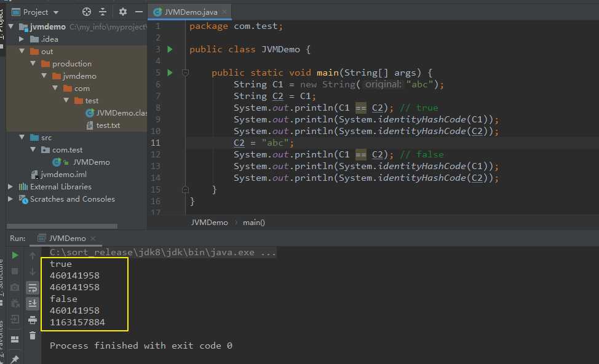599x364 pixels.
Task: Click the layout icon in Run panel sidebar
Action: (x=15, y=339)
